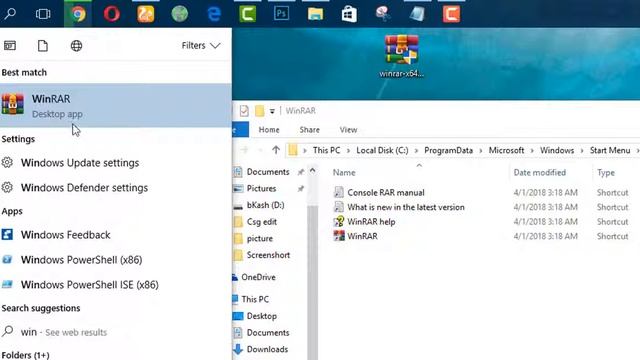Open the bKash (D:) drive
The height and width of the screenshot is (360, 640).
tap(265, 205)
